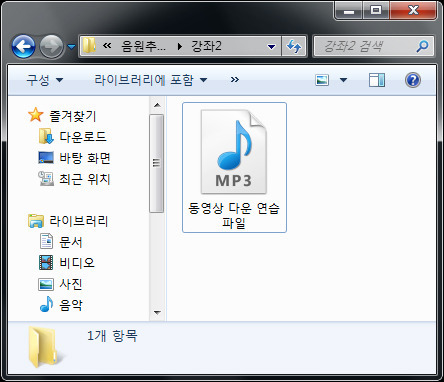Change the view with the view icon

322,80
